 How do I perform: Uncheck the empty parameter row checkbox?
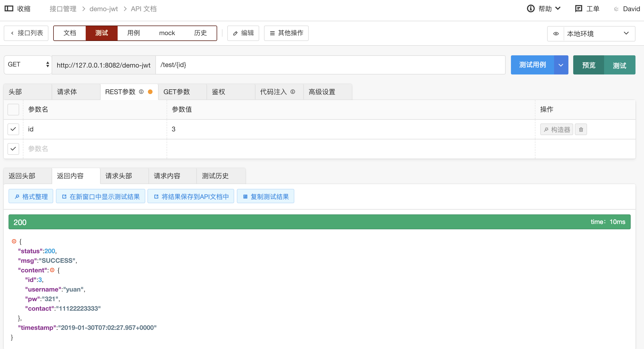13,149
